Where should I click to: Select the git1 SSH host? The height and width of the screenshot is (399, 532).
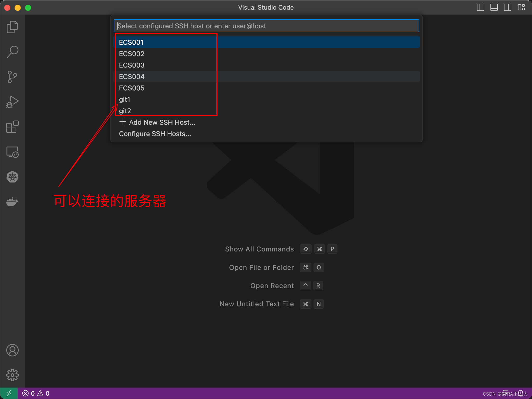click(267, 99)
